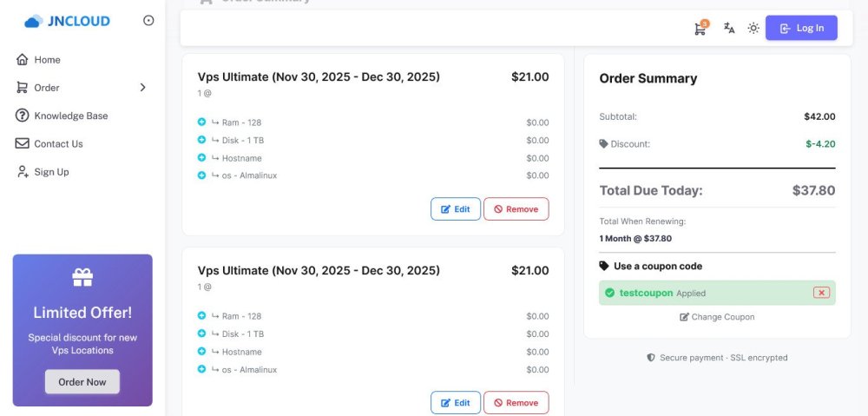
Task: Click the gift icon in offer banner
Action: (82, 278)
